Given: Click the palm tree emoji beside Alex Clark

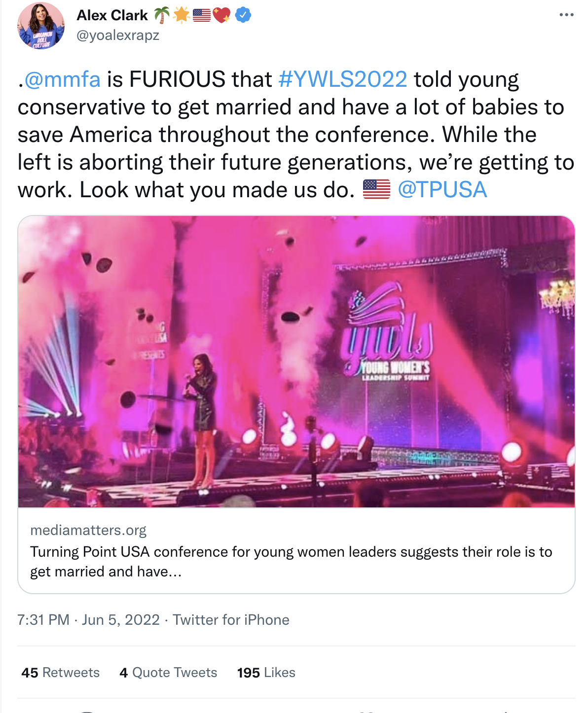Looking at the screenshot, I should [161, 15].
